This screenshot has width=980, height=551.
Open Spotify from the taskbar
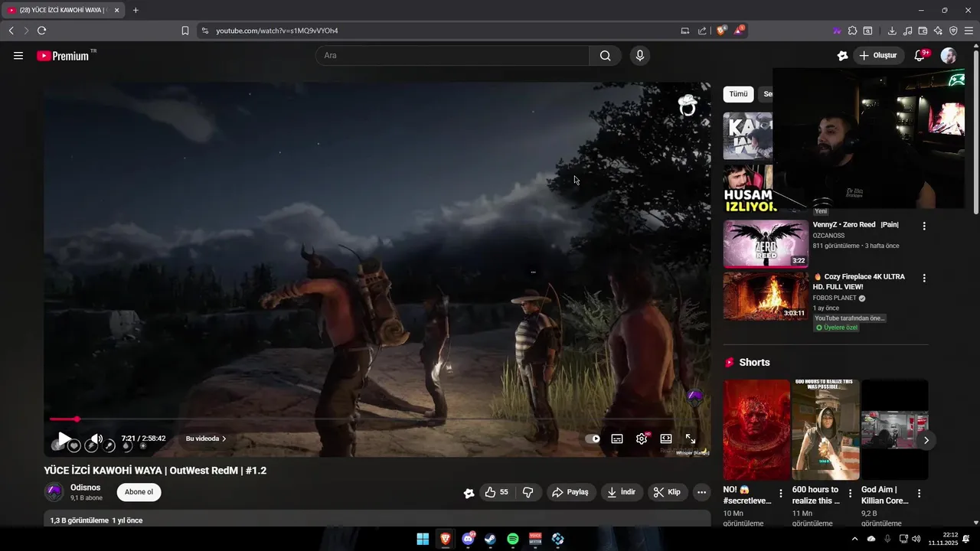[x=513, y=540]
